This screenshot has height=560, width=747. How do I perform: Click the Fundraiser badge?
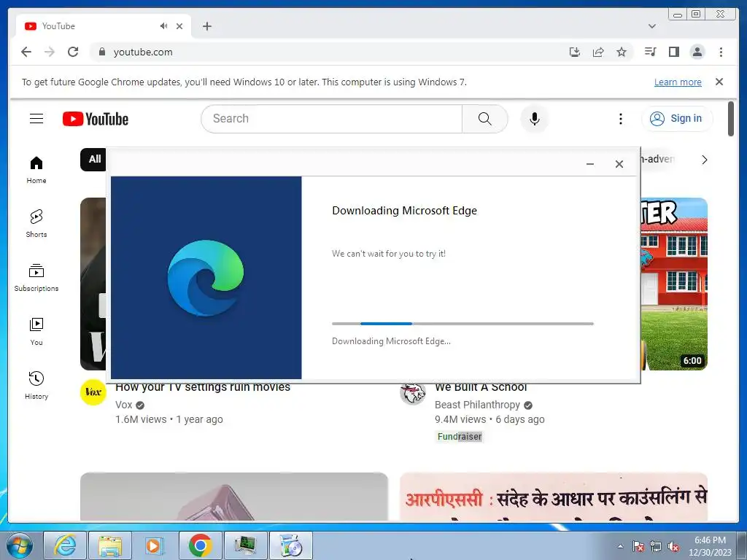(x=460, y=436)
